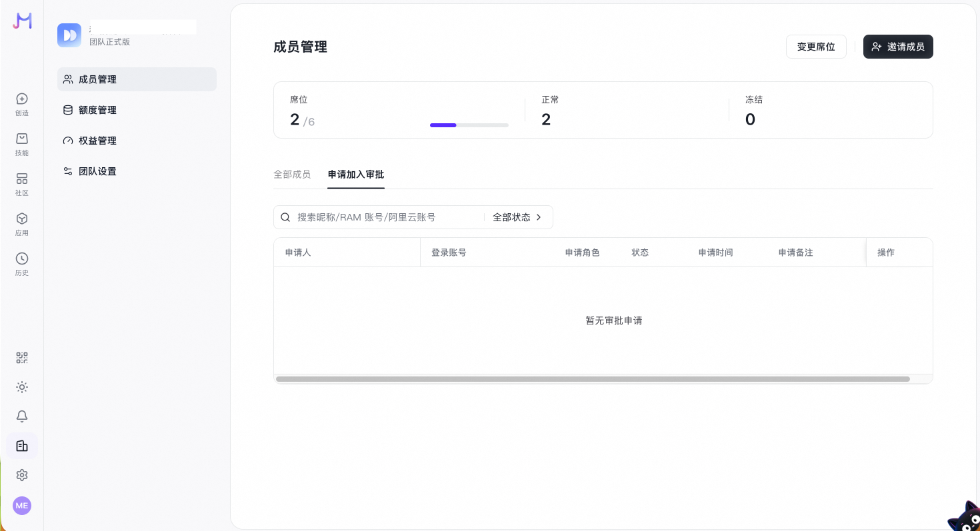The image size is (980, 531).
Task: Click the 申请角色 column header
Action: 583,253
